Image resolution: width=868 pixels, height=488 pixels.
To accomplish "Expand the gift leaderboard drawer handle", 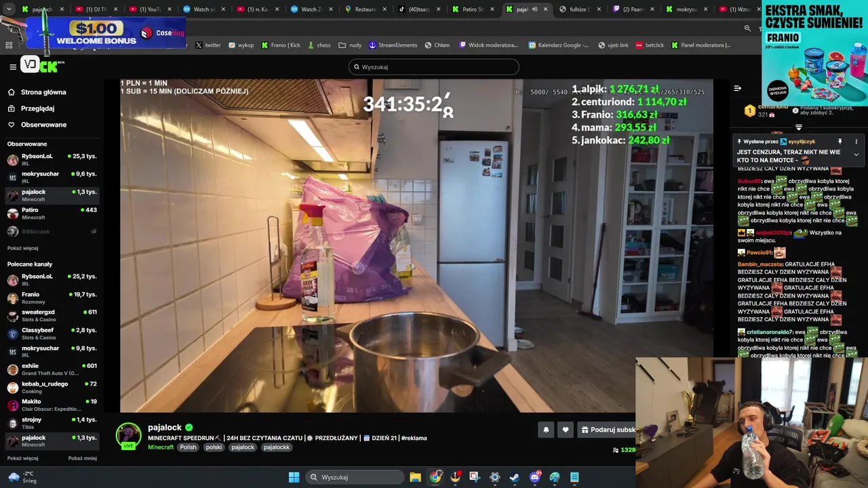I will point(798,127).
